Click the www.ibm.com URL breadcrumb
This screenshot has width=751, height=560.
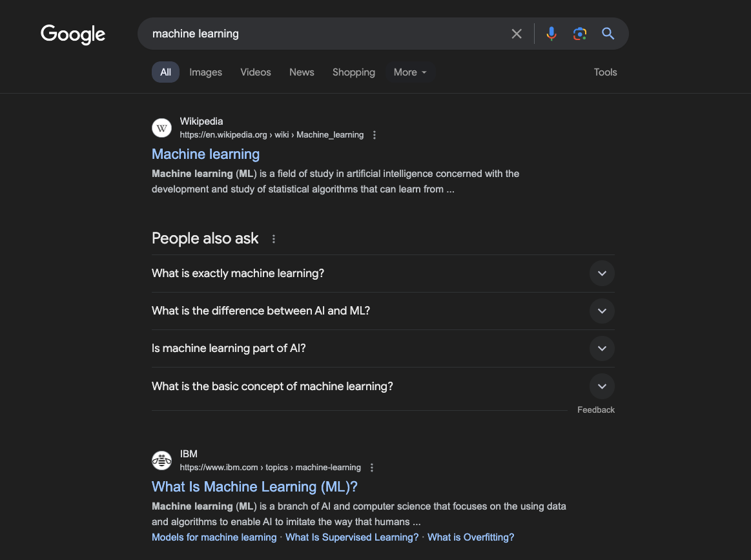(x=270, y=468)
